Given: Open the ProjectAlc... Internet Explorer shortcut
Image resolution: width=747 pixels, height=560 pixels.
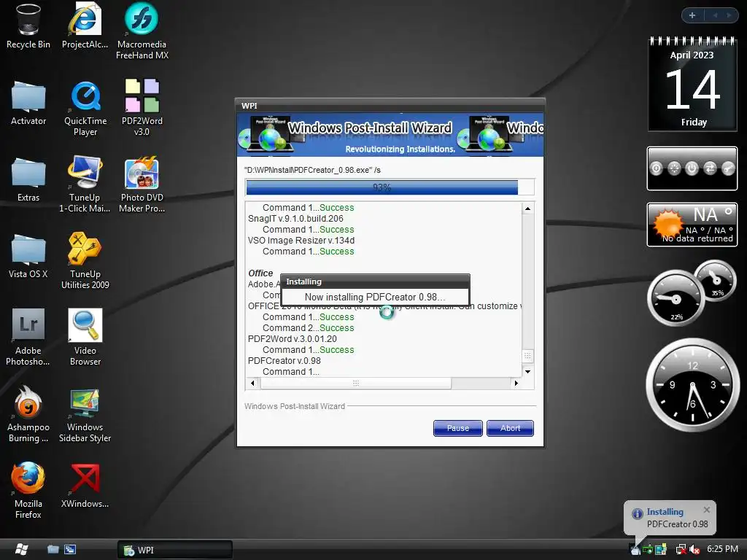Looking at the screenshot, I should click(x=85, y=26).
